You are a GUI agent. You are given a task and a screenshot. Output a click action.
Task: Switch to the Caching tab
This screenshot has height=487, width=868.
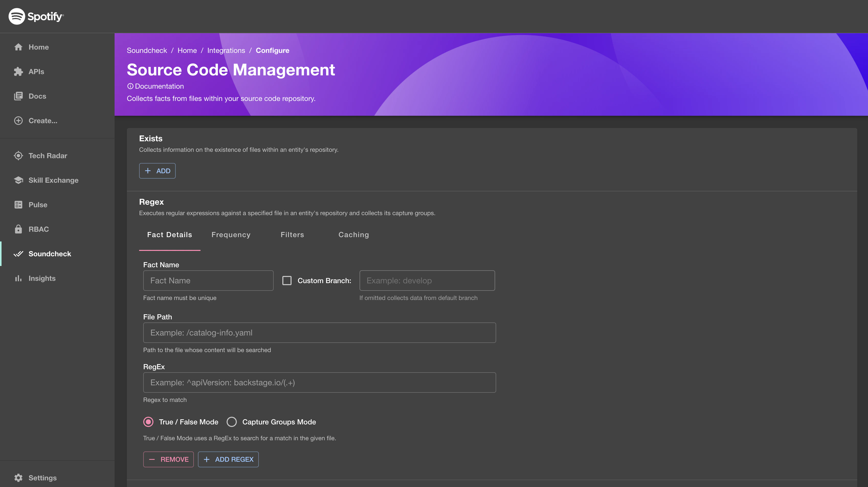pyautogui.click(x=353, y=235)
